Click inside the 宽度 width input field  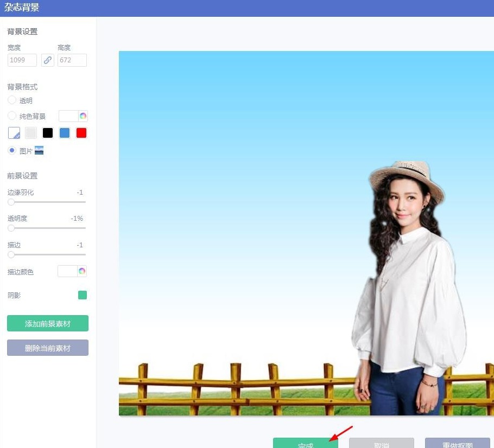(21, 60)
